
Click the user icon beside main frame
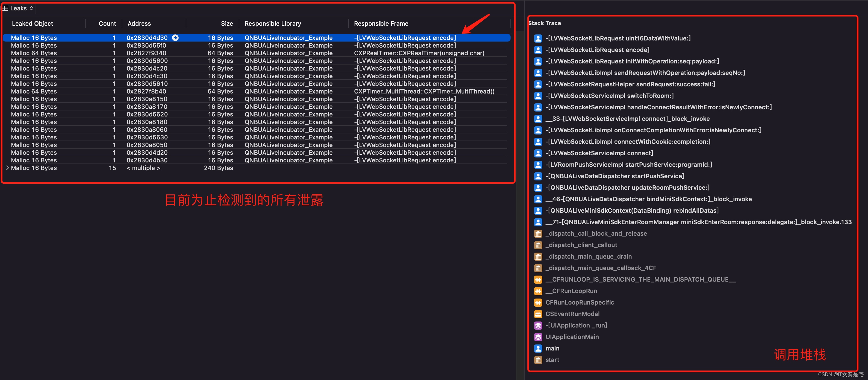tap(538, 348)
